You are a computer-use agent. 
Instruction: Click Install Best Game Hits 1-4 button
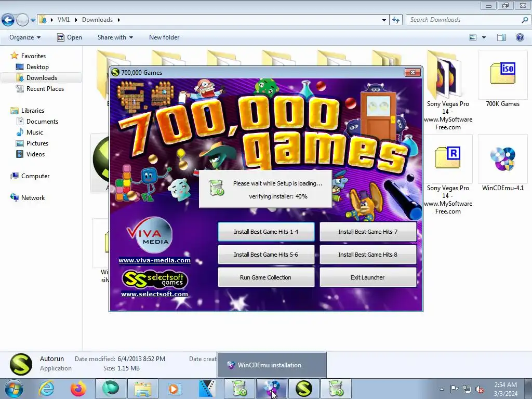tap(266, 232)
